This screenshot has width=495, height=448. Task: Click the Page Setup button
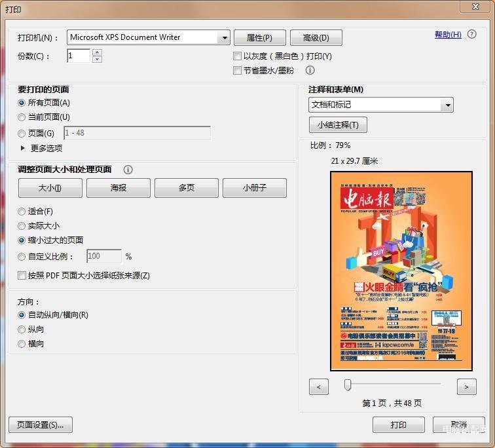(x=41, y=425)
